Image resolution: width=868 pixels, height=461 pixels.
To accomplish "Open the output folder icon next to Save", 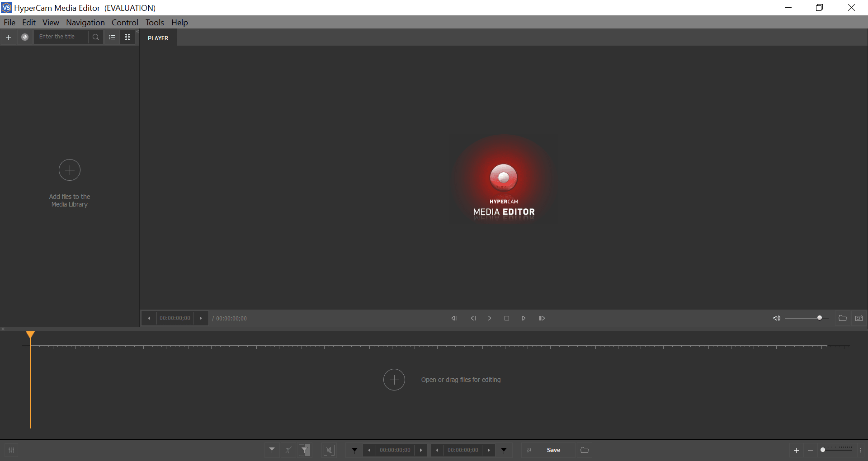I will pos(585,450).
